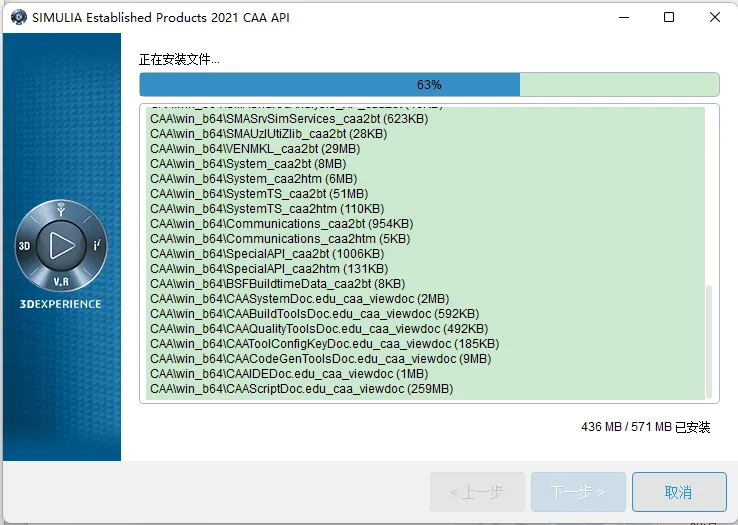The height and width of the screenshot is (525, 738).
Task: Select the SystemTS_caa2htm (110KB) line
Action: [x=267, y=209]
